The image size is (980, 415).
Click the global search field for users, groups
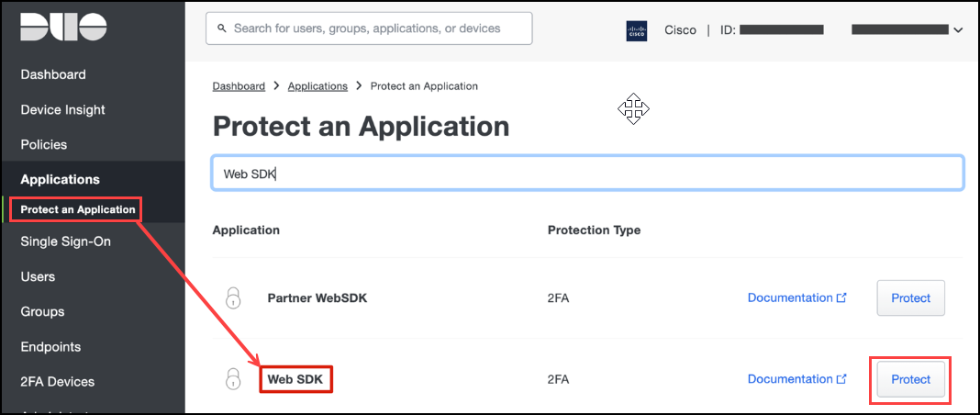[369, 28]
